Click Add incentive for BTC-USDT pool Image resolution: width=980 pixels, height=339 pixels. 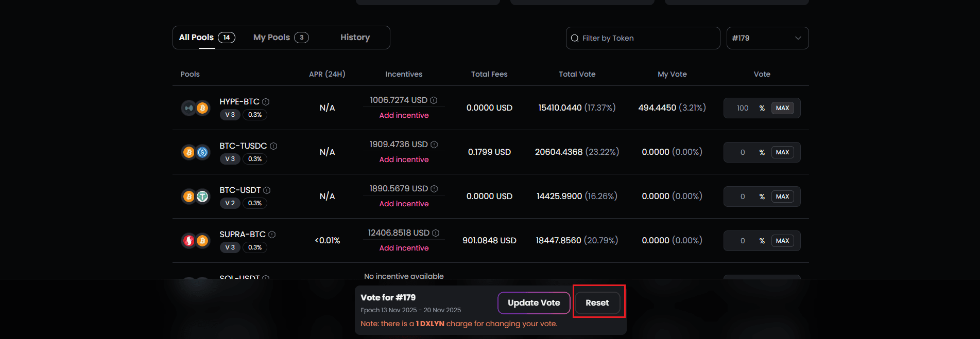404,204
